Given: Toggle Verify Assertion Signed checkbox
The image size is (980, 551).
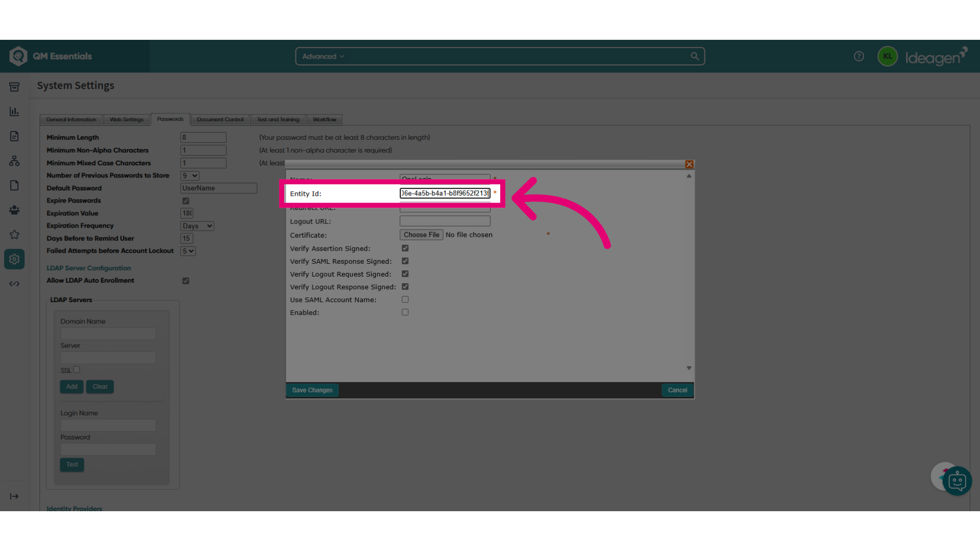Looking at the screenshot, I should point(405,248).
